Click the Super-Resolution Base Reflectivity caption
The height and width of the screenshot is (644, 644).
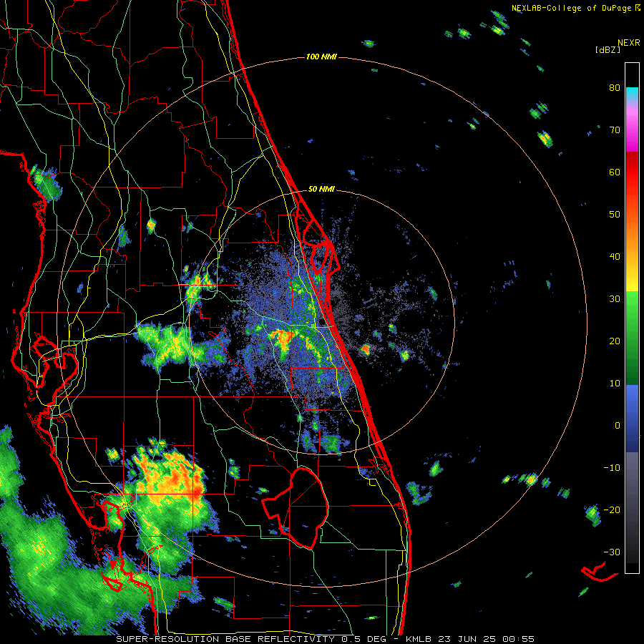pos(326,639)
